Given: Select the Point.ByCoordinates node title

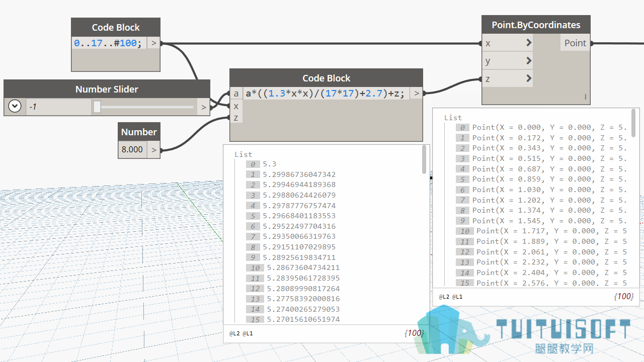Looking at the screenshot, I should click(536, 25).
